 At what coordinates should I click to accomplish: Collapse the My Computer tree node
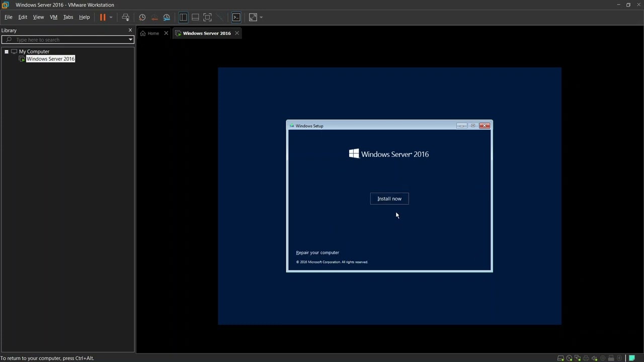(x=7, y=51)
